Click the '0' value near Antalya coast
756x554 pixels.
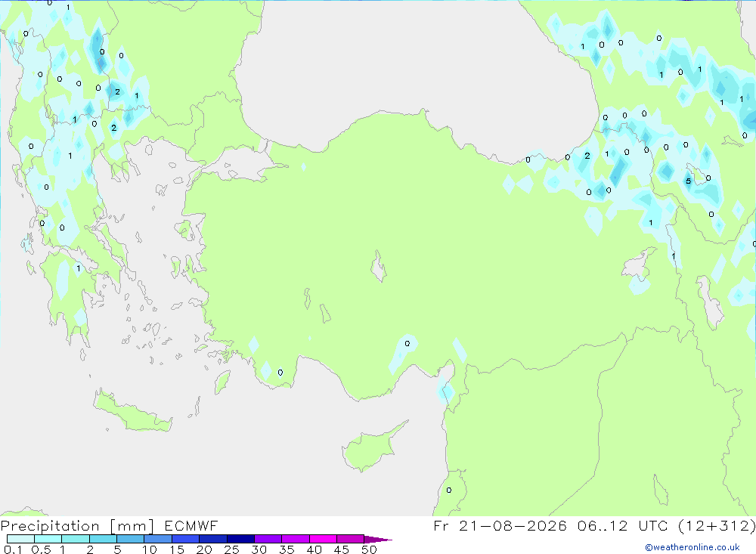[x=280, y=372]
